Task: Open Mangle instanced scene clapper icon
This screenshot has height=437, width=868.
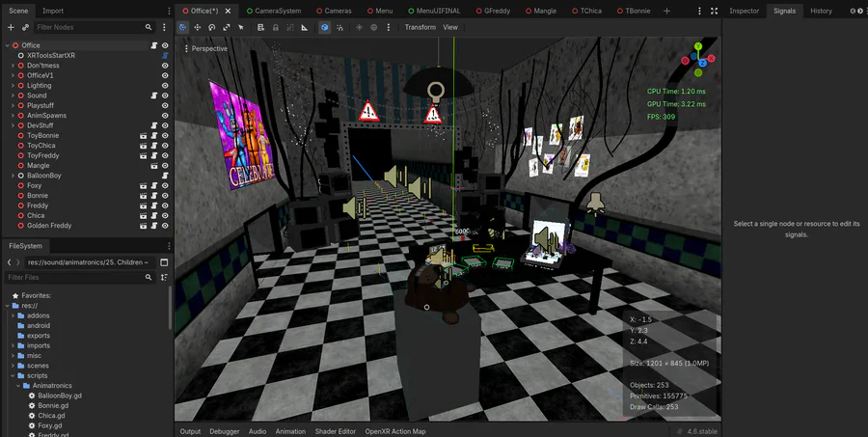Action: (154, 166)
